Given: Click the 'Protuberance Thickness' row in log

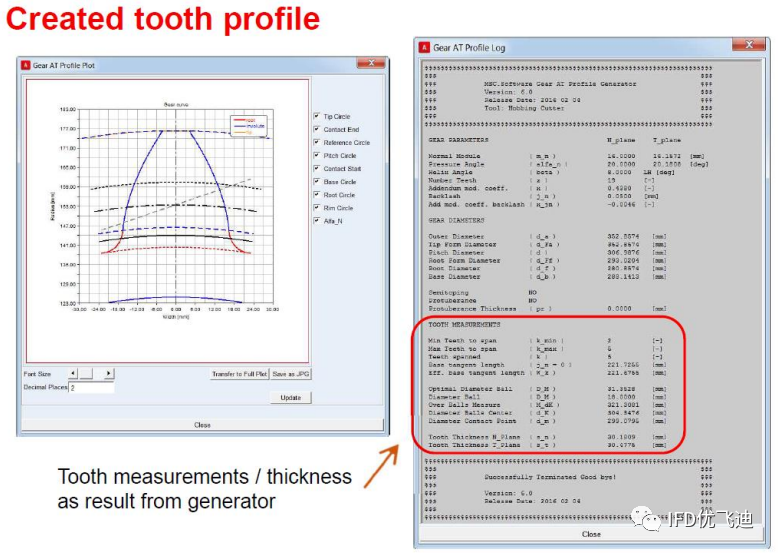Looking at the screenshot, I should [x=547, y=308].
